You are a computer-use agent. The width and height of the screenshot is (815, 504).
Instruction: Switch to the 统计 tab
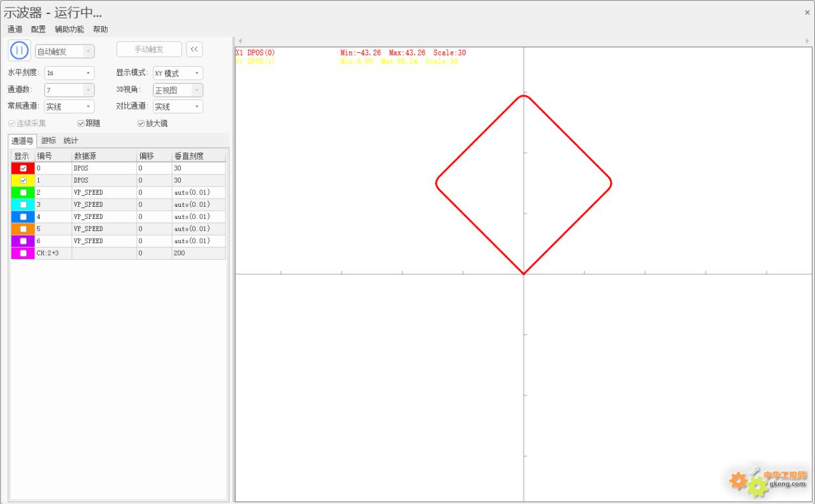(x=71, y=141)
